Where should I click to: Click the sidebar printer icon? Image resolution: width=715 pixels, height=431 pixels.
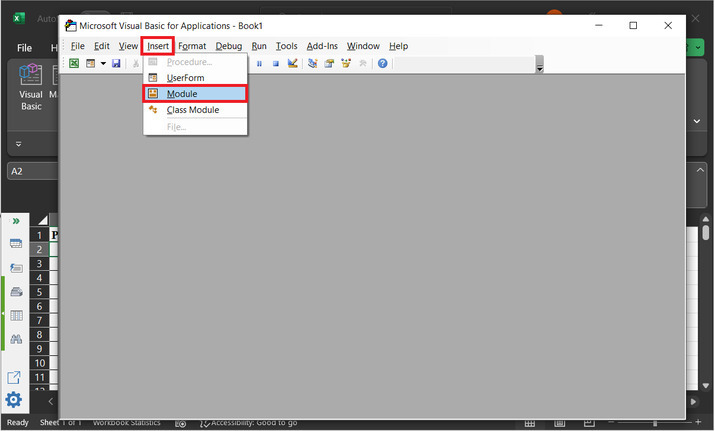tap(16, 292)
